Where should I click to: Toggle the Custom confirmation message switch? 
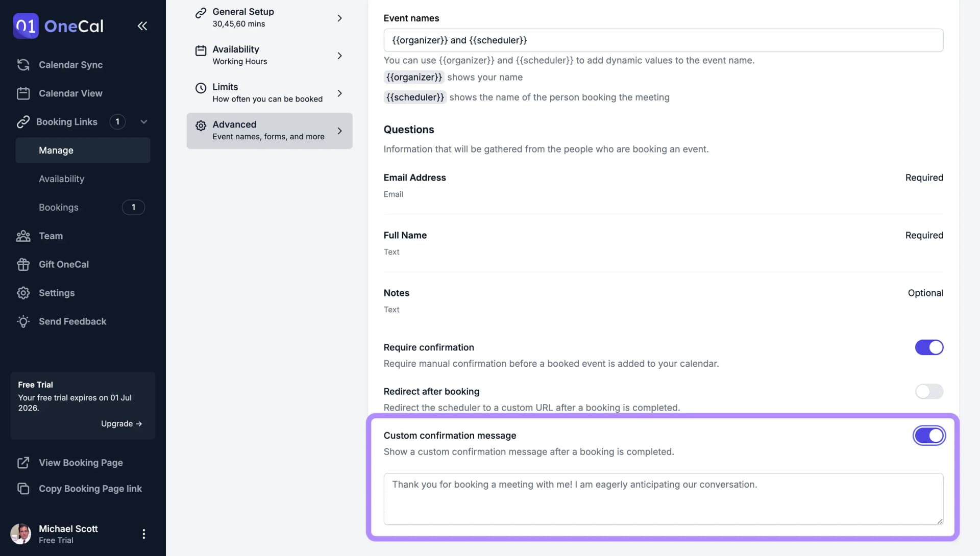pyautogui.click(x=929, y=436)
